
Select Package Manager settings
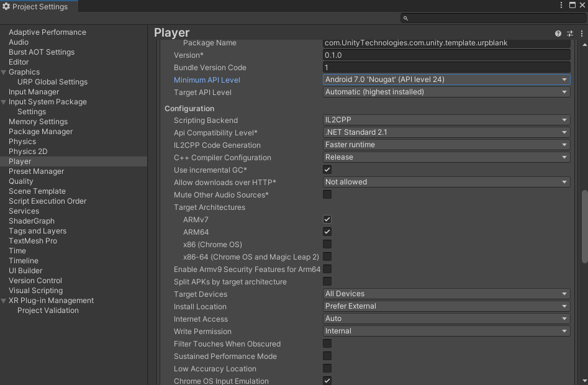[x=40, y=132]
